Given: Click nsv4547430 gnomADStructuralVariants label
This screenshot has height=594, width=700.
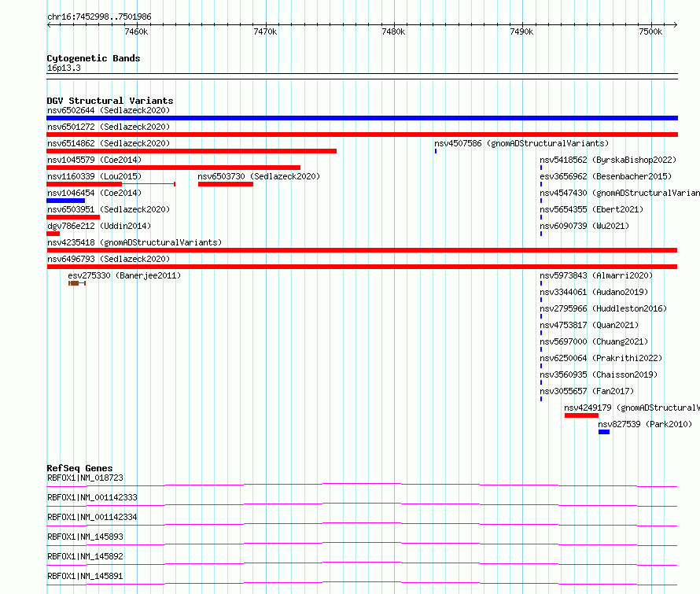Looking at the screenshot, I should pyautogui.click(x=620, y=193).
